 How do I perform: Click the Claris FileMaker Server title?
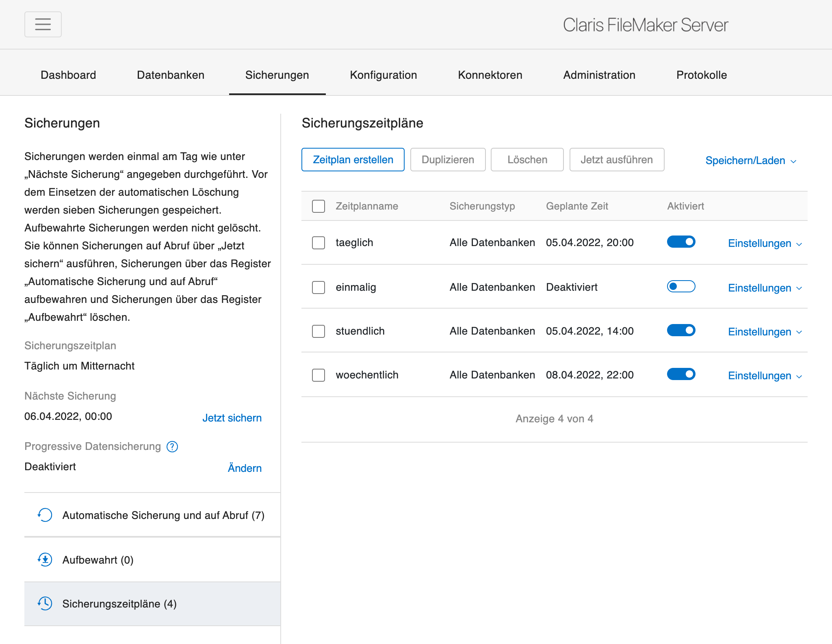(646, 25)
